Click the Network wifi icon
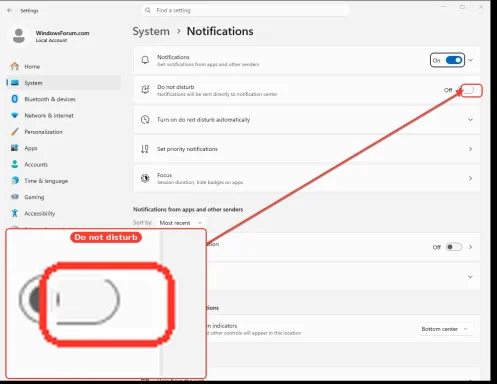The height and width of the screenshot is (384, 497). (15, 115)
